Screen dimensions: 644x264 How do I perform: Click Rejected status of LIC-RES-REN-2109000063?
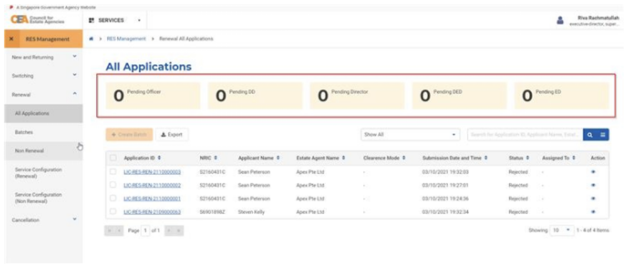[518, 212]
